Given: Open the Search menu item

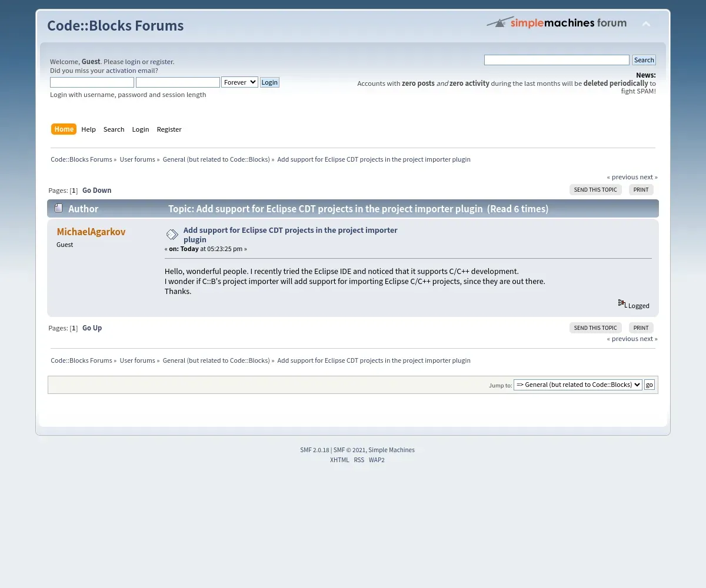Looking at the screenshot, I should coord(114,129).
